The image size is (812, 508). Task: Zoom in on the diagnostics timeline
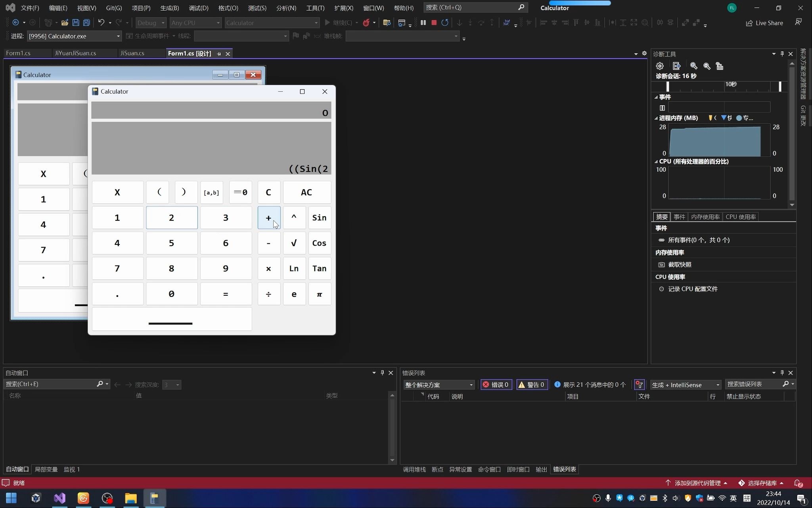(693, 66)
